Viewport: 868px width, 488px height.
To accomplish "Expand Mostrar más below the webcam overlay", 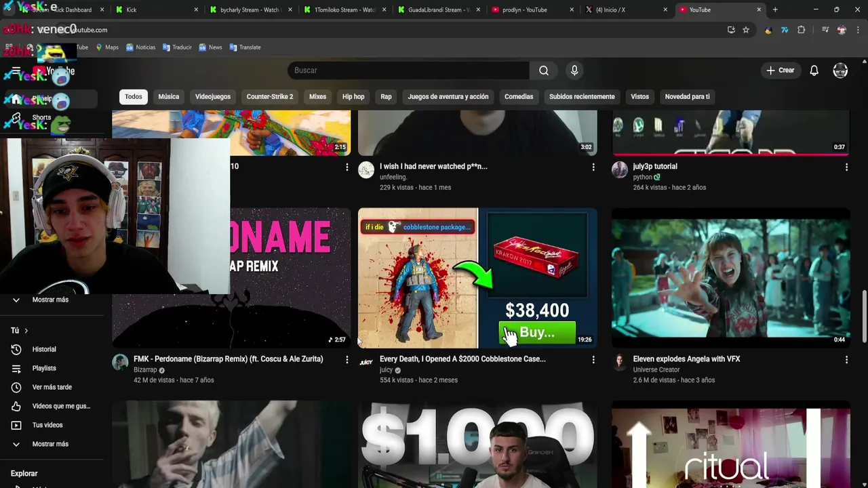I will tap(52, 300).
